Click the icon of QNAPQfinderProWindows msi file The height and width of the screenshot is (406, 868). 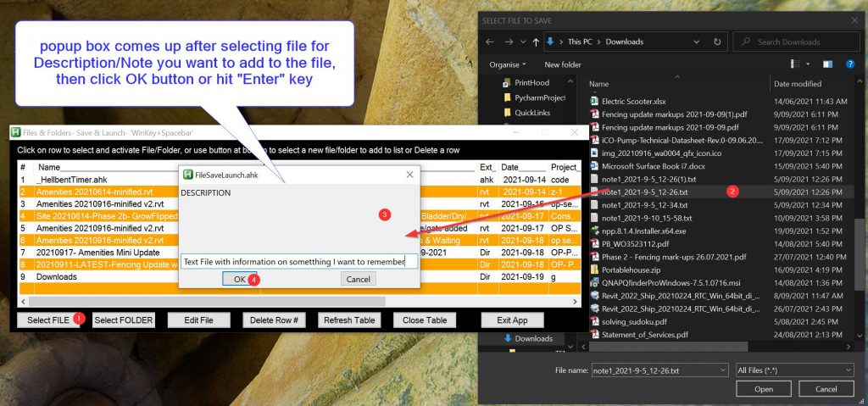[x=594, y=283]
